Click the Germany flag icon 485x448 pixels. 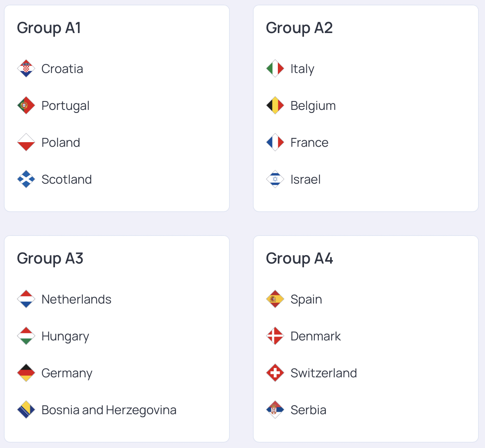pyautogui.click(x=26, y=373)
